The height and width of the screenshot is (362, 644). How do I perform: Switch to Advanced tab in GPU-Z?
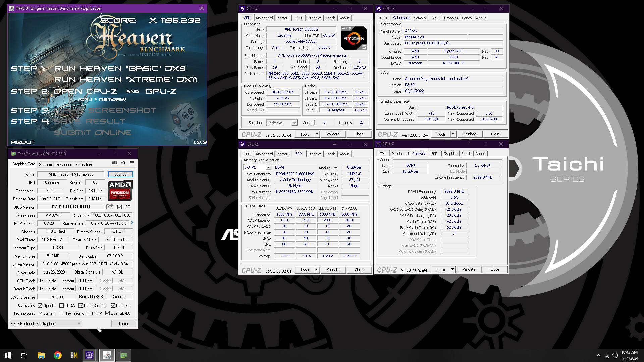point(64,165)
